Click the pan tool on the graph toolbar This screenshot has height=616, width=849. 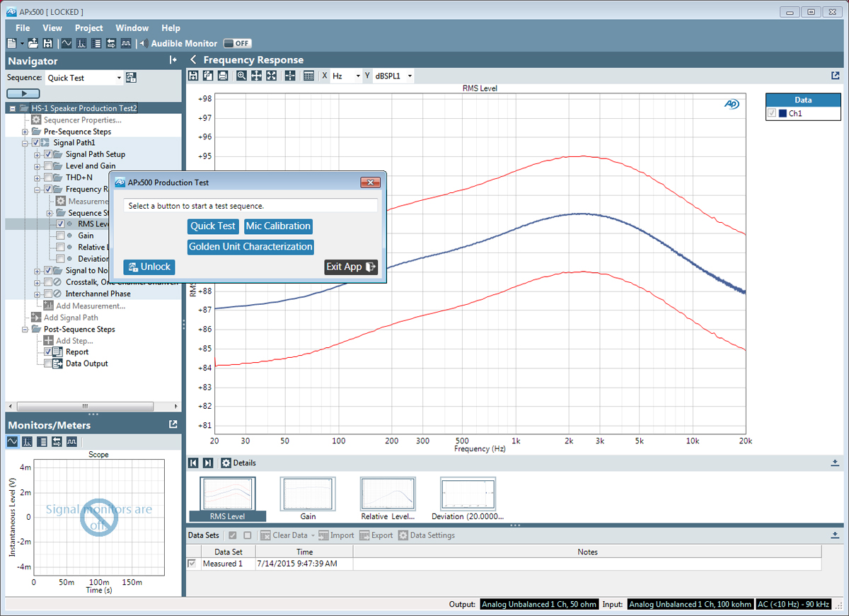click(x=256, y=75)
